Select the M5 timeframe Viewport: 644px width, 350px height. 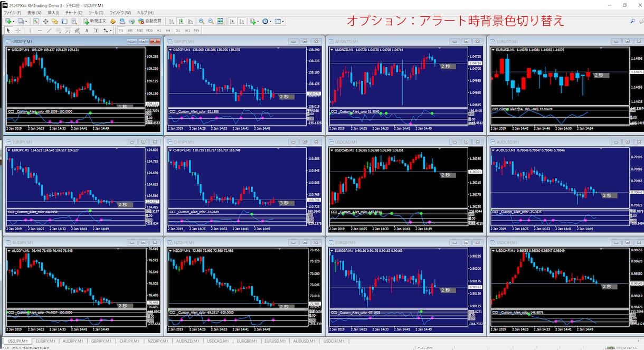pyautogui.click(x=130, y=30)
